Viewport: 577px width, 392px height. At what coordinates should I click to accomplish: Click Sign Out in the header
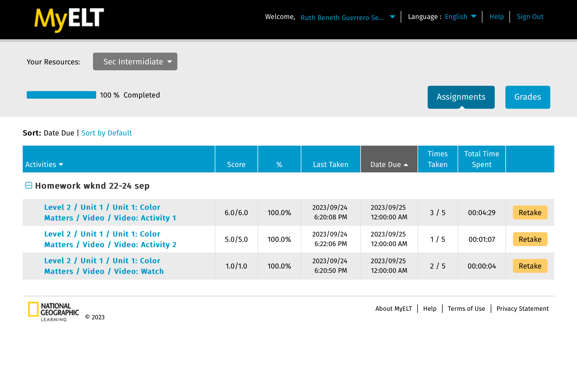(x=530, y=17)
